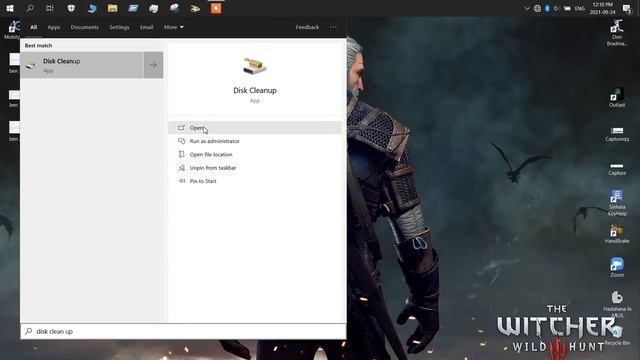Open Task View from the taskbar
This screenshot has height=360, width=640.
50,8
